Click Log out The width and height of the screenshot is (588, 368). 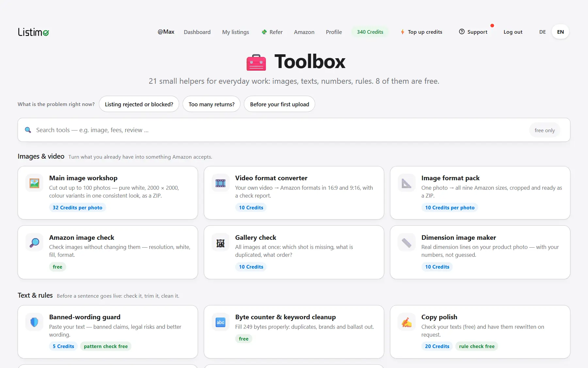[x=513, y=32]
